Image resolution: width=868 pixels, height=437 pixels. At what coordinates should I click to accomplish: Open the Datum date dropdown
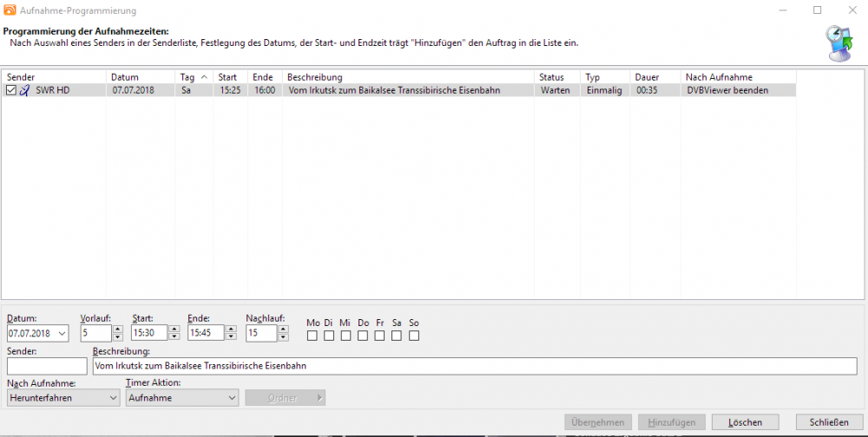tap(62, 333)
